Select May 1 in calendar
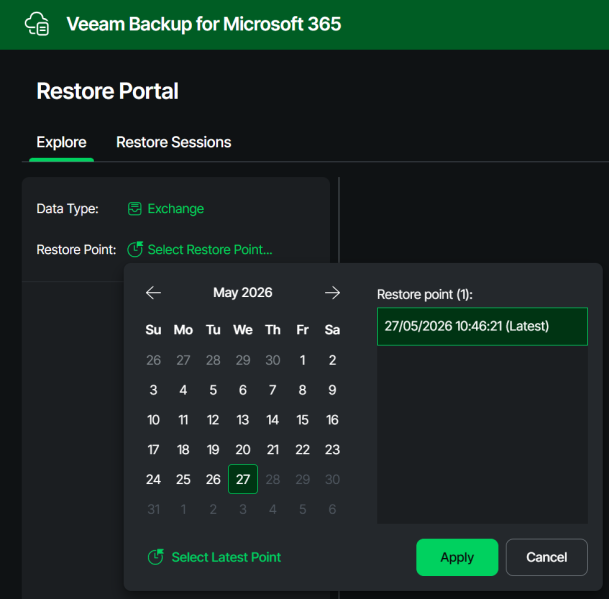Screen dimensions: 609x599 [x=303, y=360]
